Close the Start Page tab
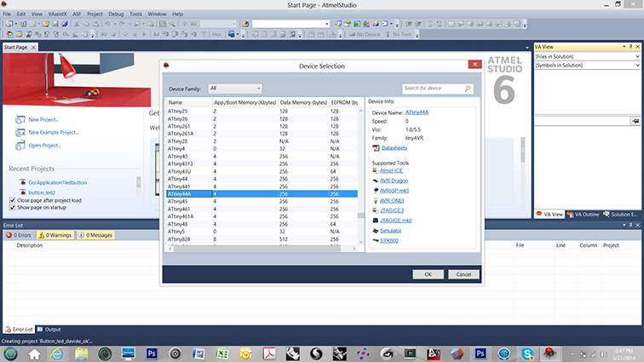Image resolution: width=644 pixels, height=362 pixels. point(34,47)
